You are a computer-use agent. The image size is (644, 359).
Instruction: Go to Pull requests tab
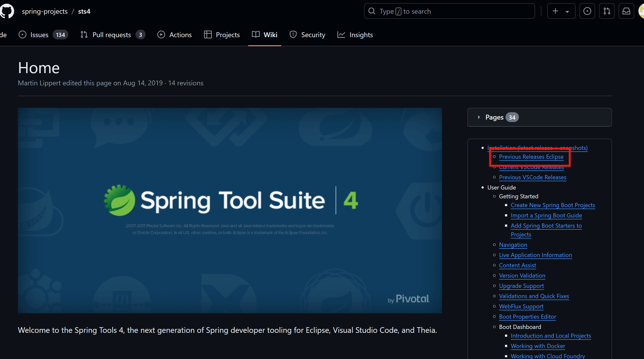(111, 35)
